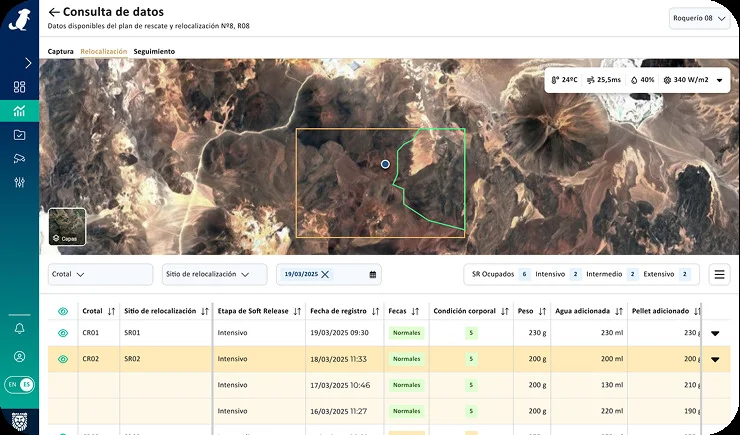The height and width of the screenshot is (435, 740).
Task: Click the Normales badge in CR01 row
Action: [406, 333]
